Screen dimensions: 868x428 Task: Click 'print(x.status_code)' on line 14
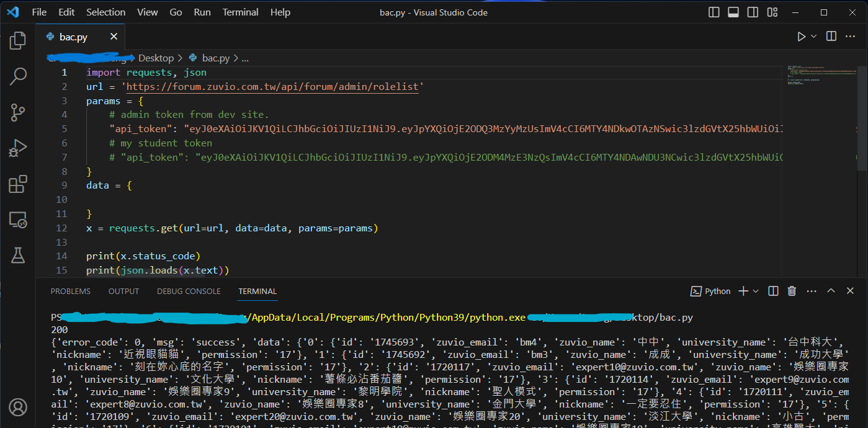tap(143, 256)
